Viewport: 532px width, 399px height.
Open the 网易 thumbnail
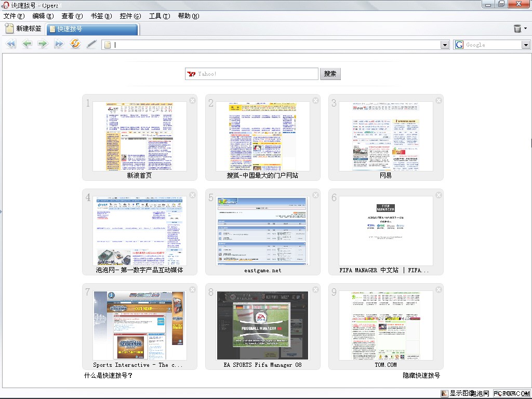(x=386, y=137)
